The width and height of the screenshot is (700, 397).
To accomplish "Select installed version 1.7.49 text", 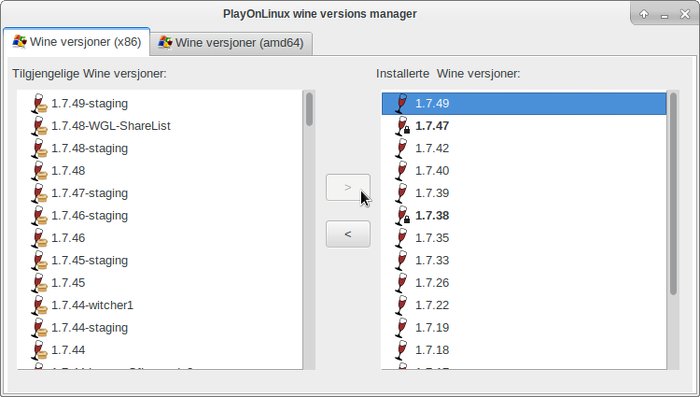I will (x=432, y=104).
